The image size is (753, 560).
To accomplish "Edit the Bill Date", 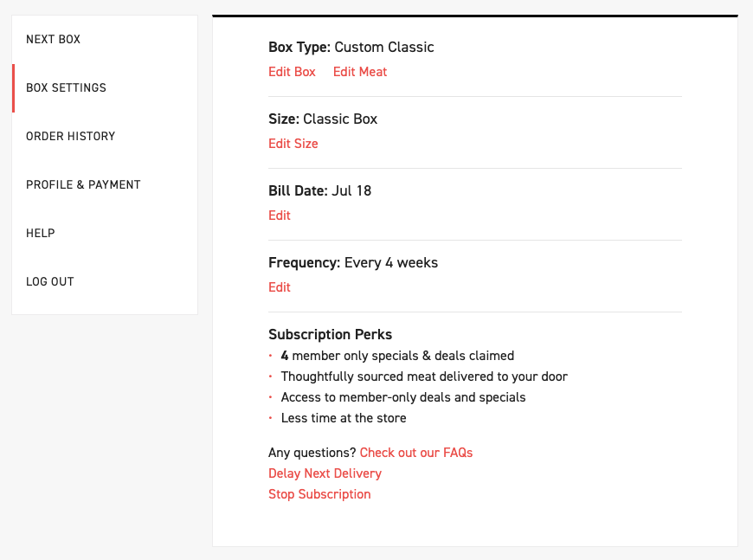I will point(280,216).
